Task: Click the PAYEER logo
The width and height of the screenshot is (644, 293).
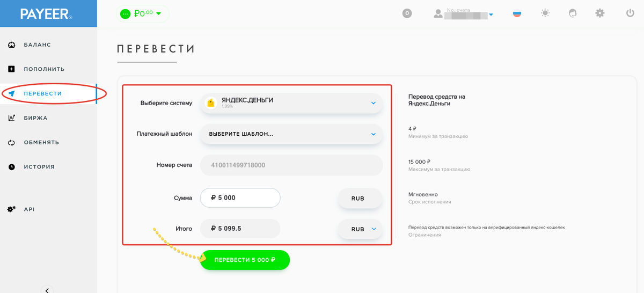Action: 46,14
